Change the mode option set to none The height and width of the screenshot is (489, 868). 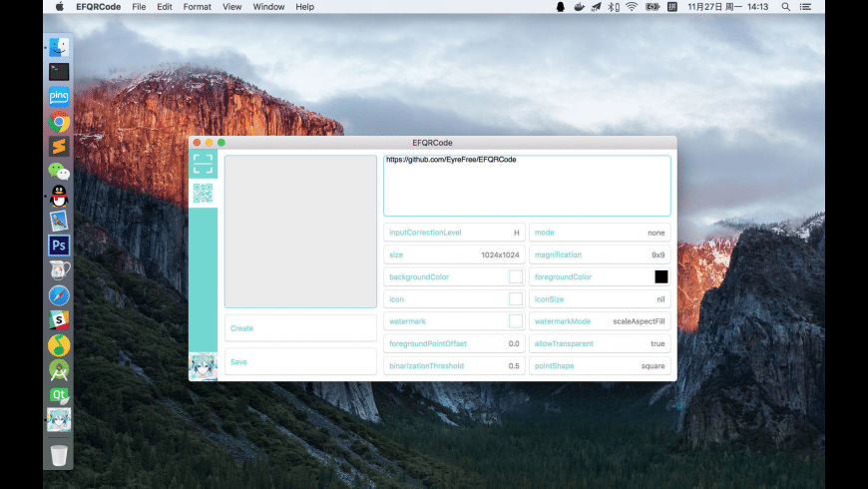[x=600, y=233]
